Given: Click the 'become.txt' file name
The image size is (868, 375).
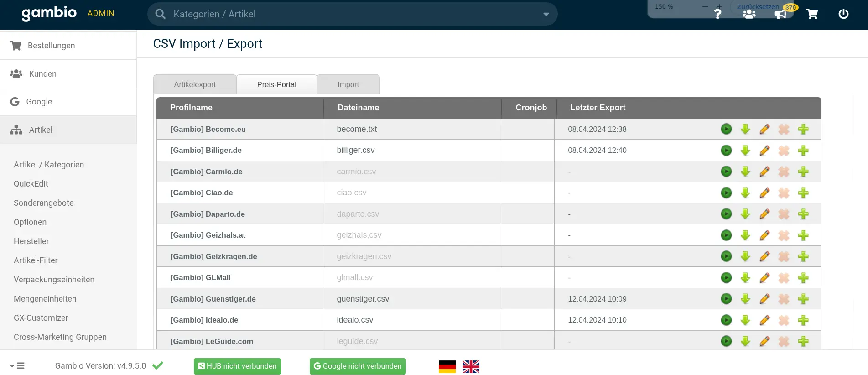Looking at the screenshot, I should [357, 129].
